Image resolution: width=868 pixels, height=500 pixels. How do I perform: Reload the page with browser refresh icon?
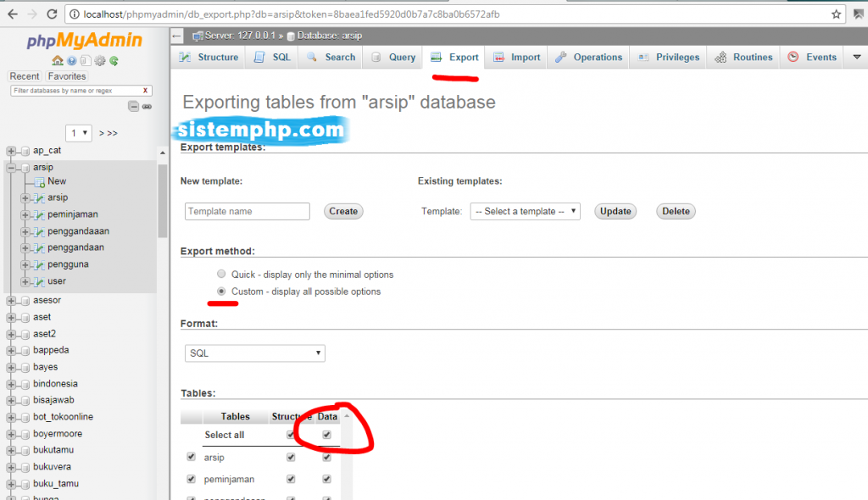[52, 14]
